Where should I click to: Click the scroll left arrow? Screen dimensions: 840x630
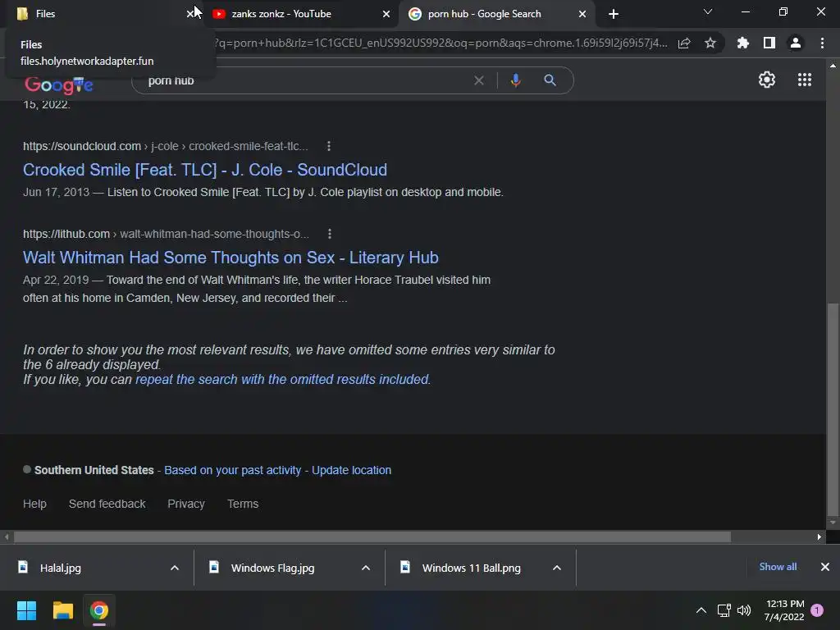point(7,536)
